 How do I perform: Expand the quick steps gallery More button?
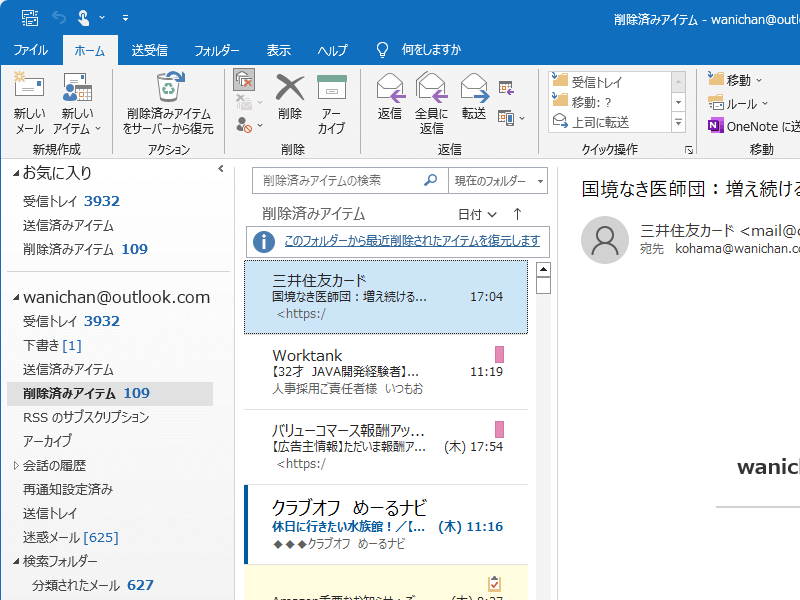(x=678, y=122)
